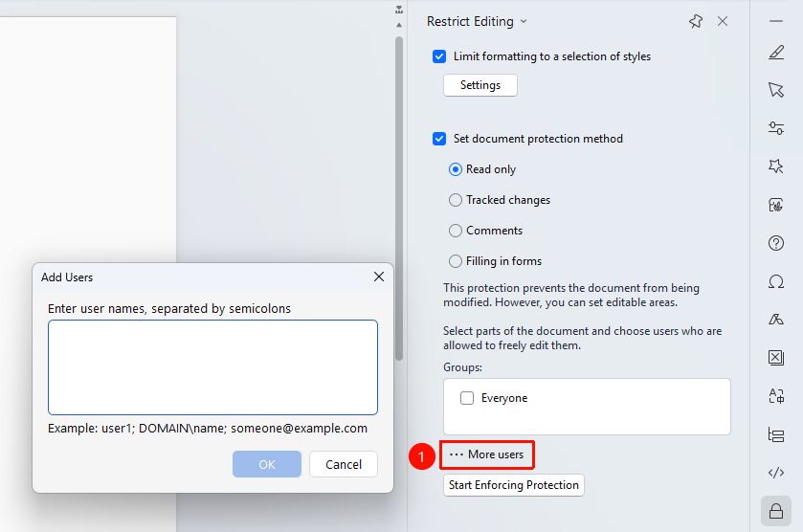This screenshot has width=803, height=532.
Task: Select the Filling in forms radio option
Action: [455, 261]
